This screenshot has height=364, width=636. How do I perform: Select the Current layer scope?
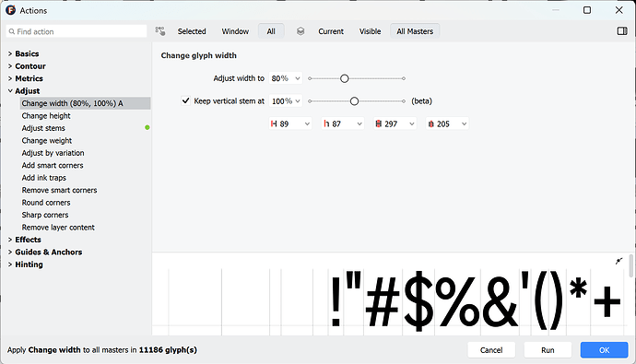click(331, 31)
